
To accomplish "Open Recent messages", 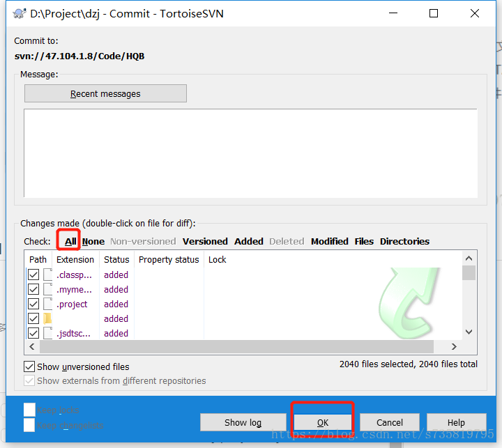I will click(105, 93).
